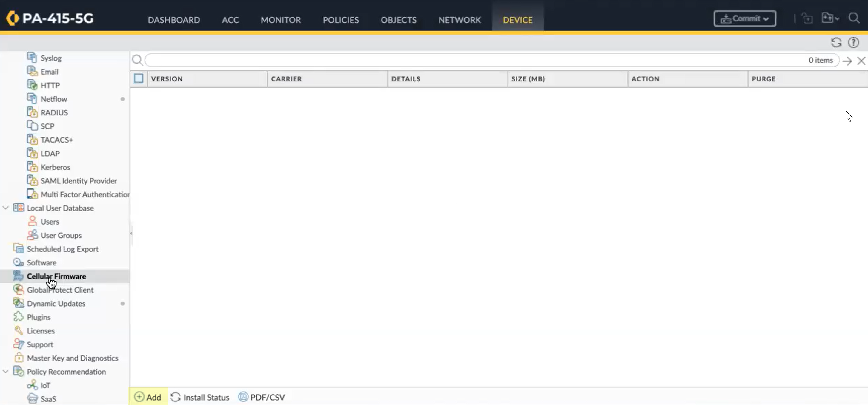Collapse the Local User Database tree node

pyautogui.click(x=5, y=208)
